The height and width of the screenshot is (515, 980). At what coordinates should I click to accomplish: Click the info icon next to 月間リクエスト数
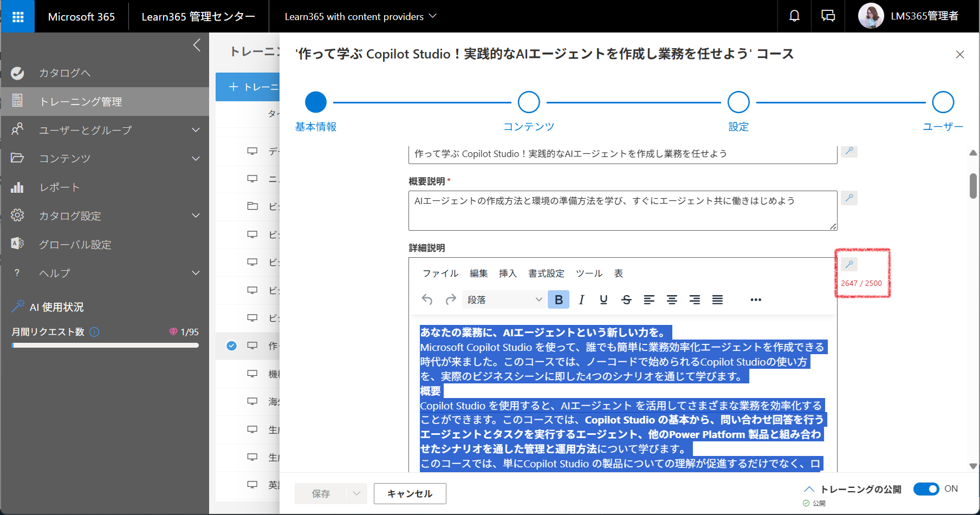[x=94, y=332]
